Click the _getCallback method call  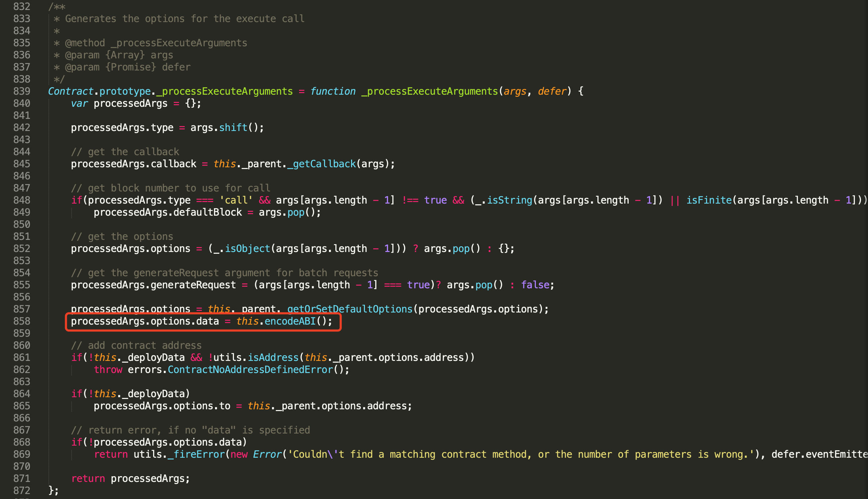(x=321, y=164)
